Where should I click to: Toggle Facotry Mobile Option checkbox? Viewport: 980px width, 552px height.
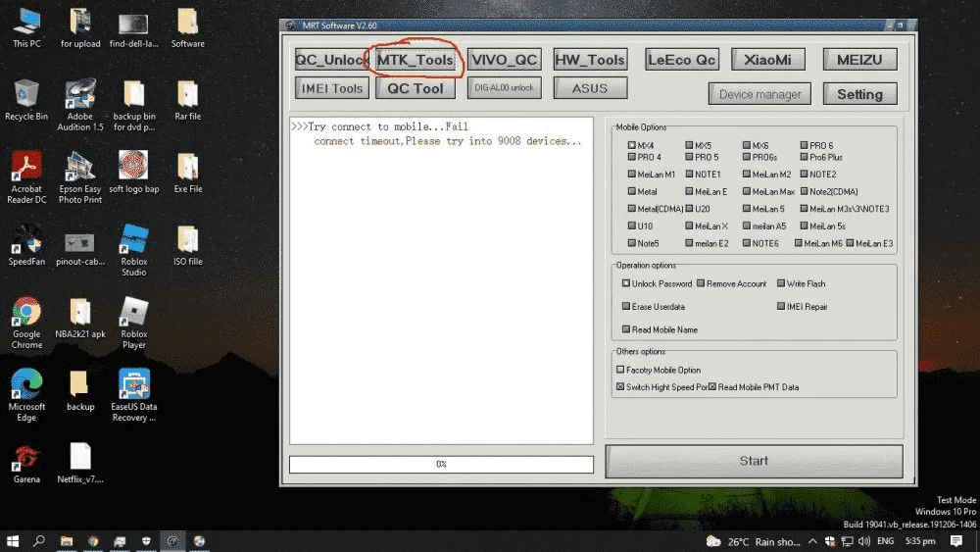click(620, 370)
